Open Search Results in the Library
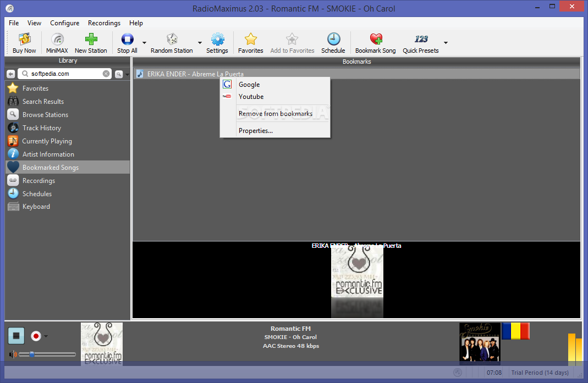 click(68, 102)
